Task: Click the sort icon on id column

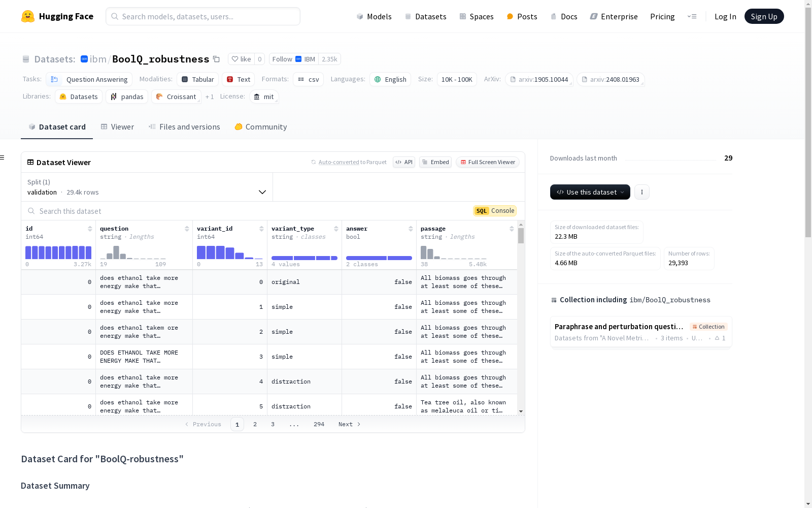Action: point(90,229)
